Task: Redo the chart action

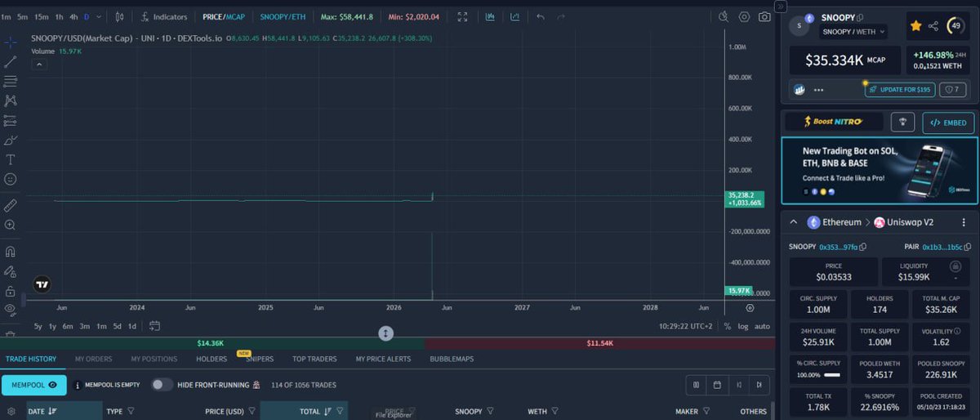Action: pos(560,16)
